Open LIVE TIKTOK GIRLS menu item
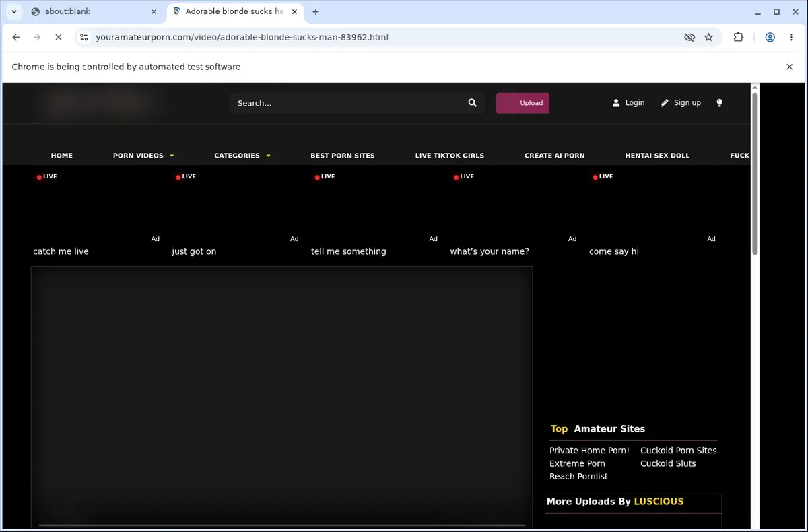 click(450, 156)
